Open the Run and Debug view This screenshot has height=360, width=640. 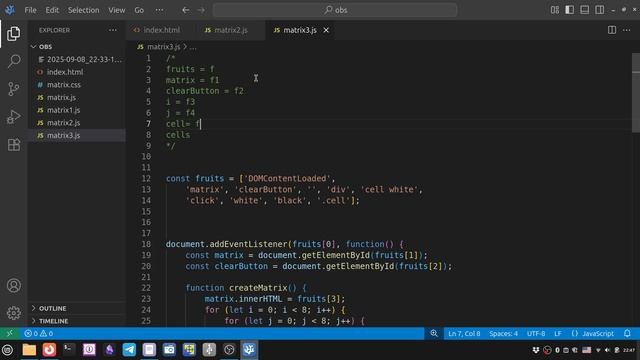click(x=13, y=117)
